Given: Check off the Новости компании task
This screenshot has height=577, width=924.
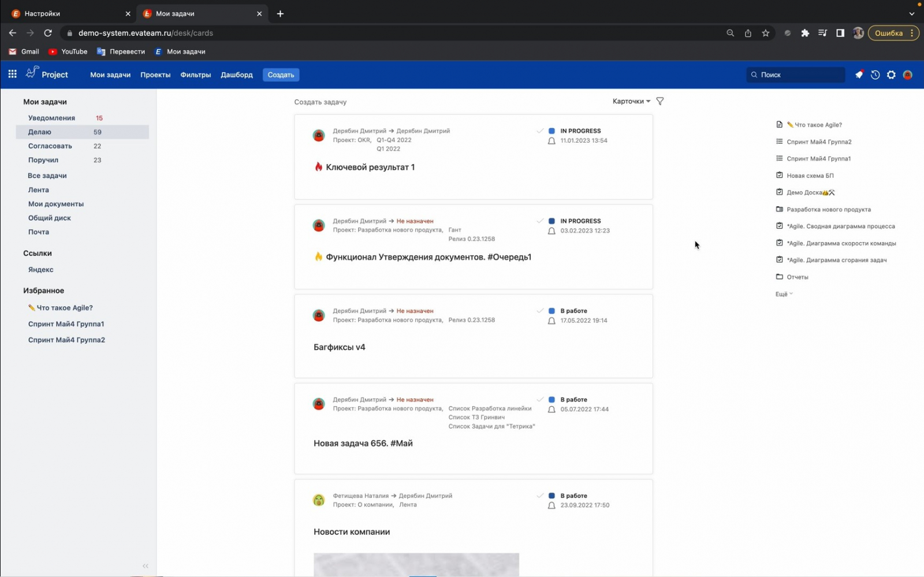Looking at the screenshot, I should 540,496.
